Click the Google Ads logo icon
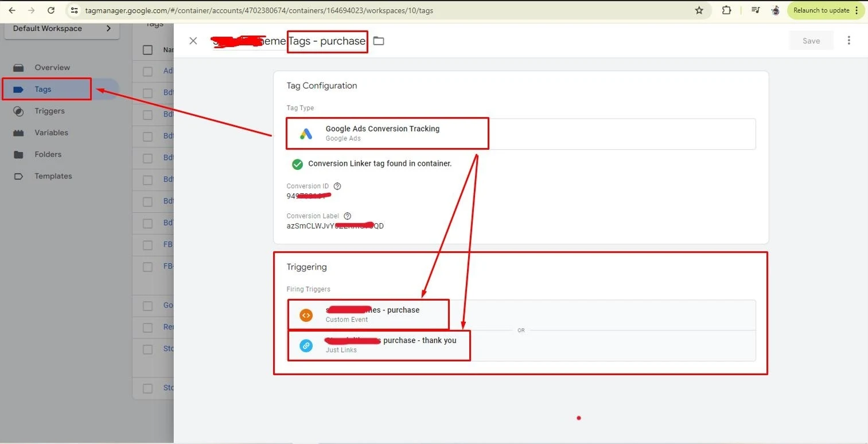 [x=306, y=134]
